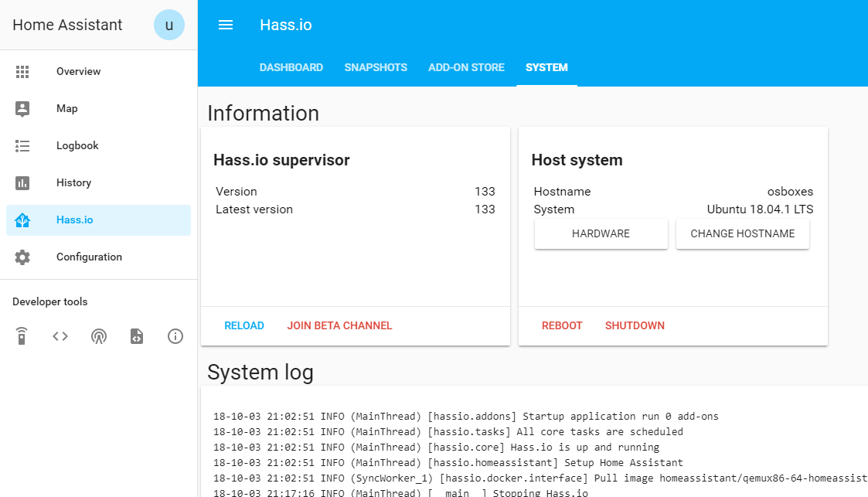Open the user profile avatar
Screen dimensions: 868x497
tap(169, 25)
